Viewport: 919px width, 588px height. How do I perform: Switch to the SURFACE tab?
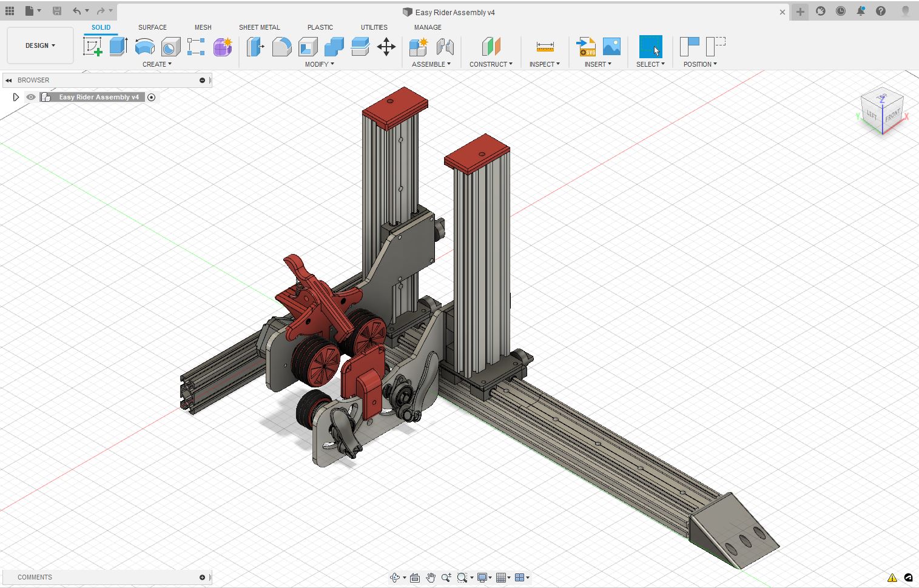tap(152, 27)
